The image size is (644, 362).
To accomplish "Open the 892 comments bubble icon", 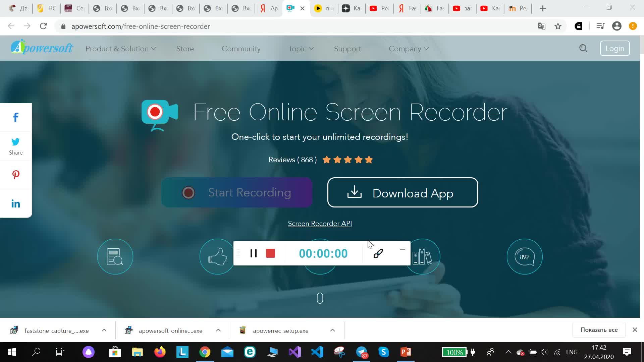I will [525, 256].
